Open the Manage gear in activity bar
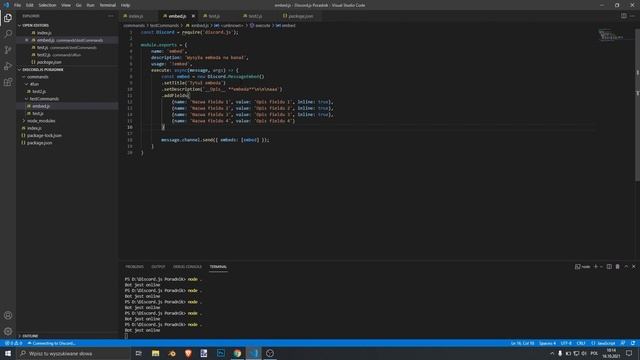 click(x=8, y=331)
